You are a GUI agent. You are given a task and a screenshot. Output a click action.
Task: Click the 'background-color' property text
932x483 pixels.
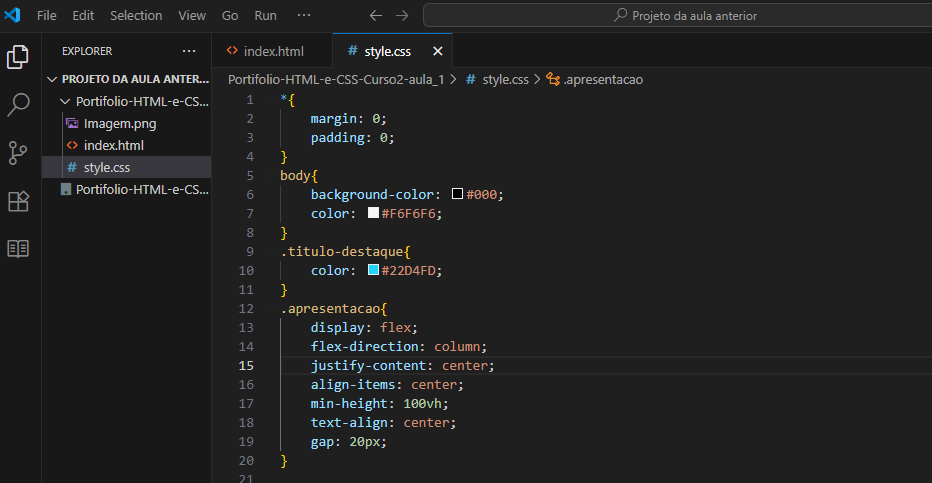point(372,194)
